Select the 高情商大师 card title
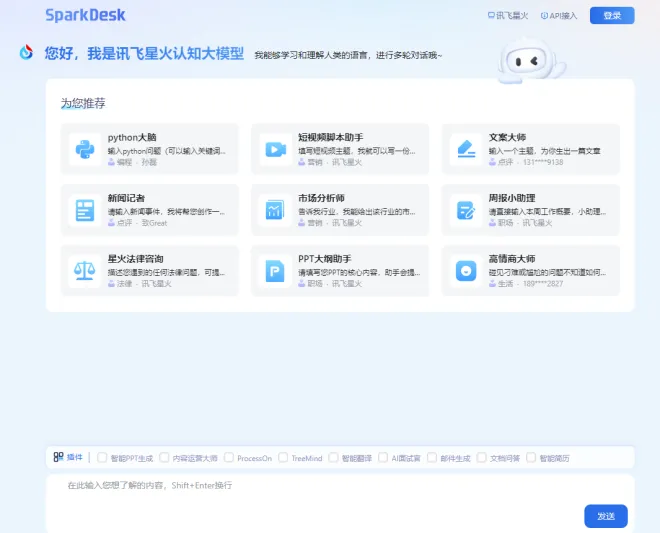This screenshot has width=660, height=533. [x=512, y=259]
